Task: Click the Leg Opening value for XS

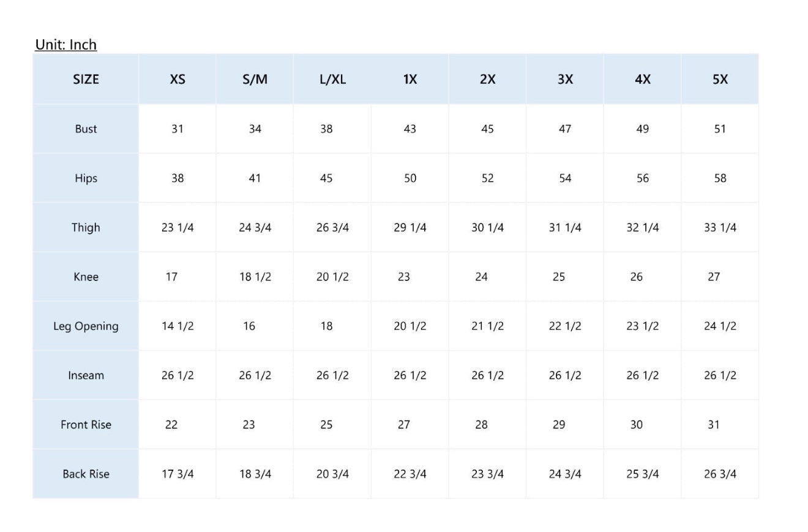Action: point(178,326)
